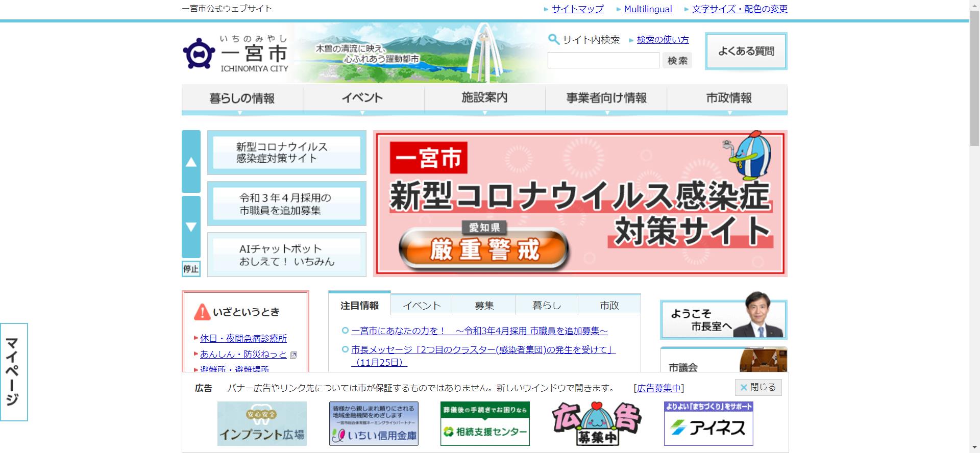Screen dimensions: 980x453
Task: Click 避難所・避難場所 link
Action: (235, 369)
